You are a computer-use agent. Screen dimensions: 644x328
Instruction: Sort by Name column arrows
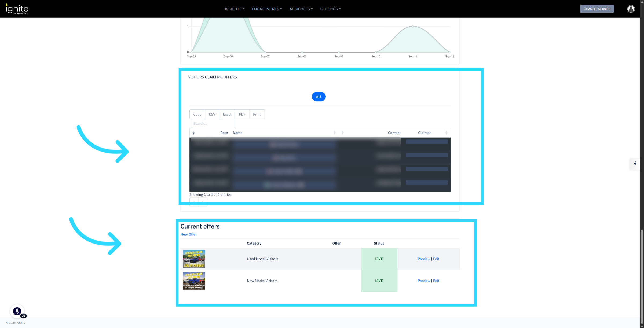[334, 133]
